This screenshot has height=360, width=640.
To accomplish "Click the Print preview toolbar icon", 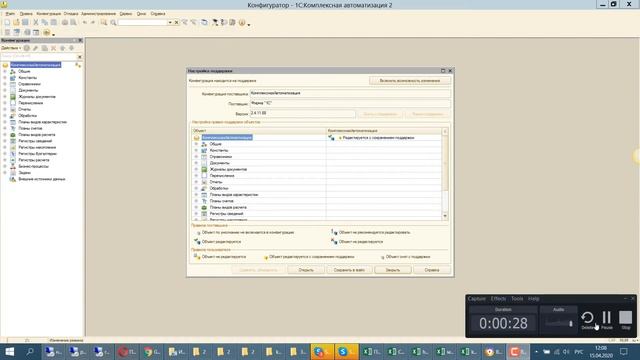I will click(x=73, y=22).
